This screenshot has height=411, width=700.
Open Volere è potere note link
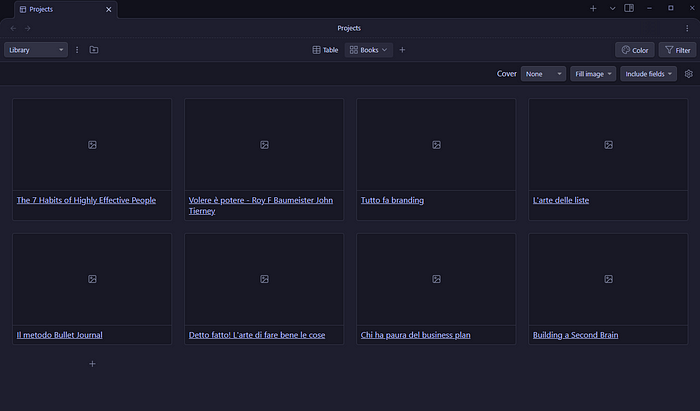[x=261, y=205]
